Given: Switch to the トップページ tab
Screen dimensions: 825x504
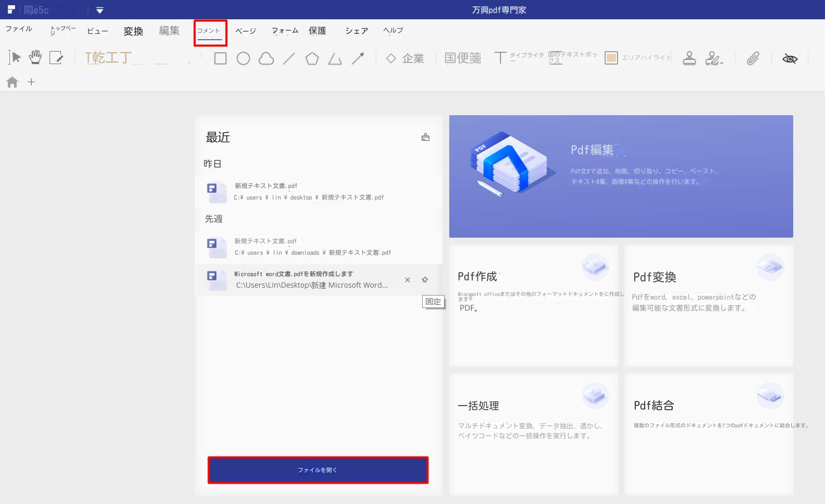Looking at the screenshot, I should (x=63, y=30).
